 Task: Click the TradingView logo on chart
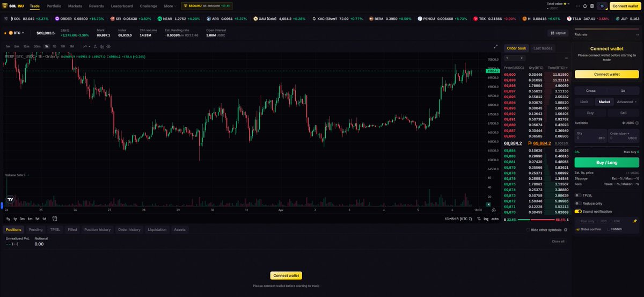pyautogui.click(x=10, y=199)
